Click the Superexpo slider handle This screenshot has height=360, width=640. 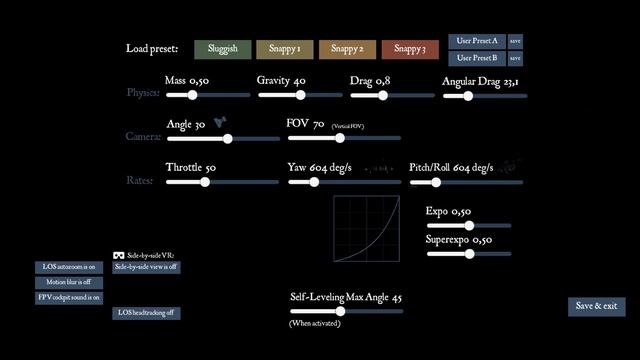point(470,254)
